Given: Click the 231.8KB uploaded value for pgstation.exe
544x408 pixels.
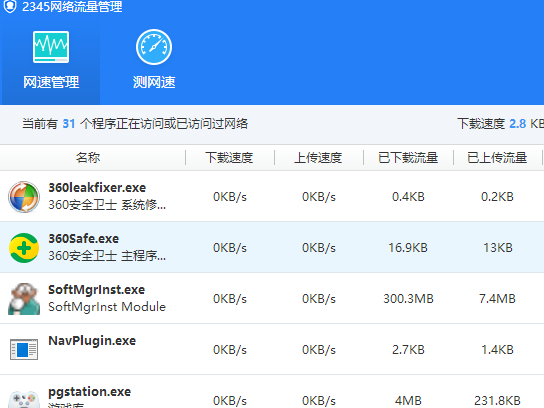Looking at the screenshot, I should point(497,401).
